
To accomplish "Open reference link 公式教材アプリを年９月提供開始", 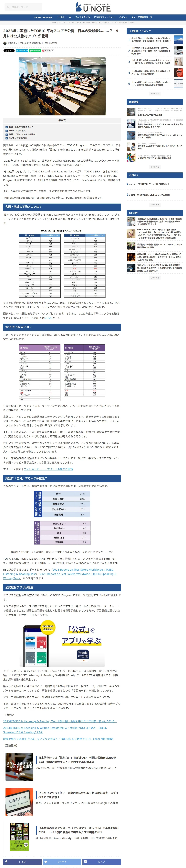I will (58, 739).
